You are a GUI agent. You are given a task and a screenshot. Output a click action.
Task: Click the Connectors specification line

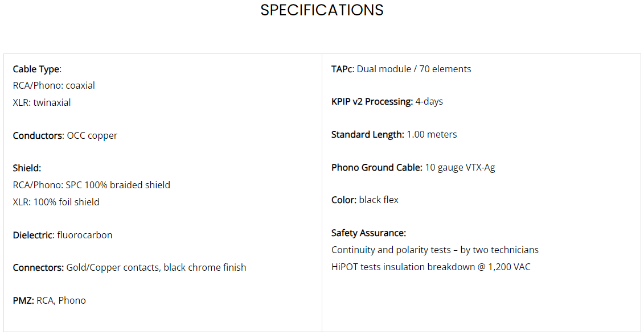[x=129, y=267]
